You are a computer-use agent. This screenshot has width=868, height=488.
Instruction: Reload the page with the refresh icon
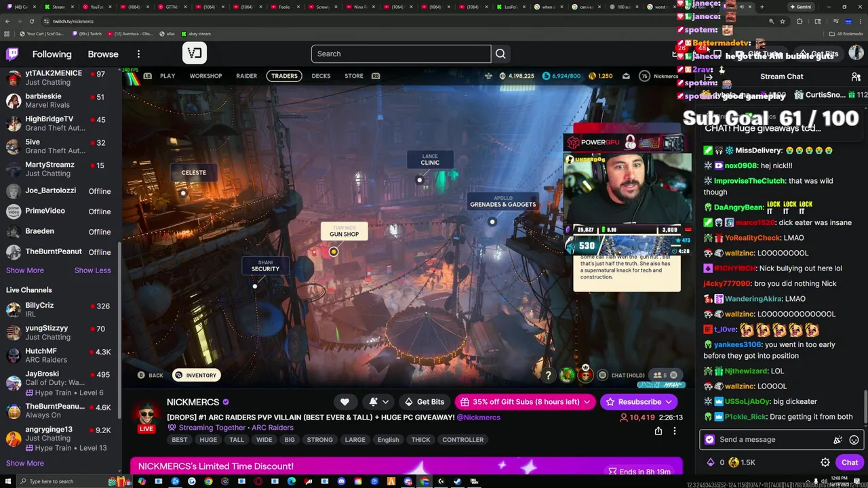coord(33,21)
